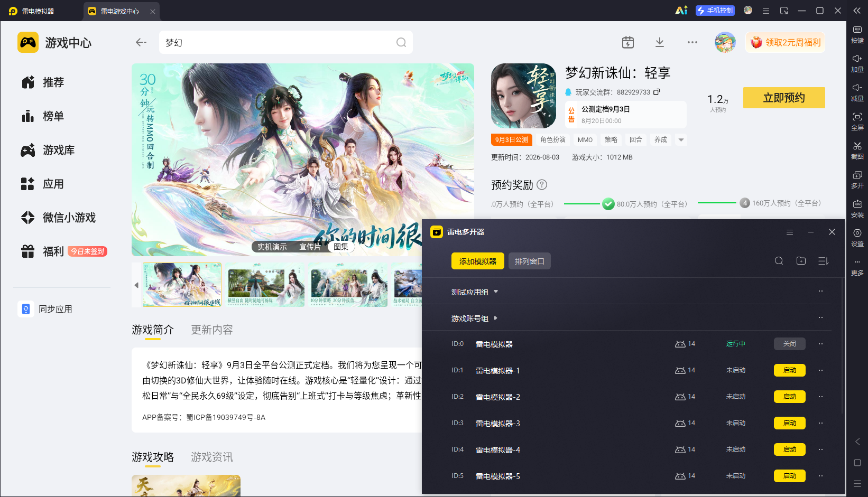
Task: Open the title bar hamburger menu of 雷电模拟器
Action: click(x=765, y=11)
